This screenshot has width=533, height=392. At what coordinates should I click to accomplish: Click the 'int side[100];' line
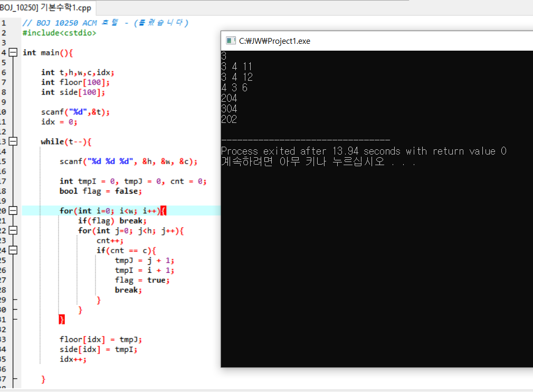click(73, 92)
